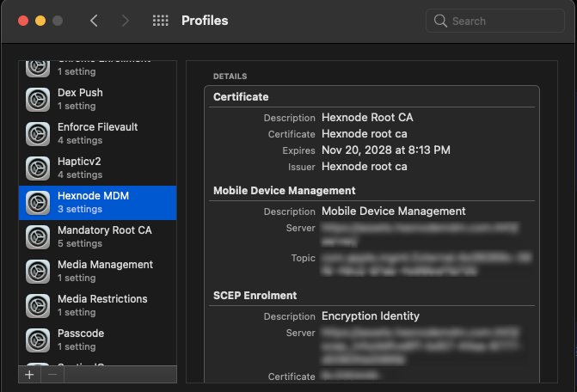
Task: Click the Media Management profile icon
Action: [x=38, y=272]
